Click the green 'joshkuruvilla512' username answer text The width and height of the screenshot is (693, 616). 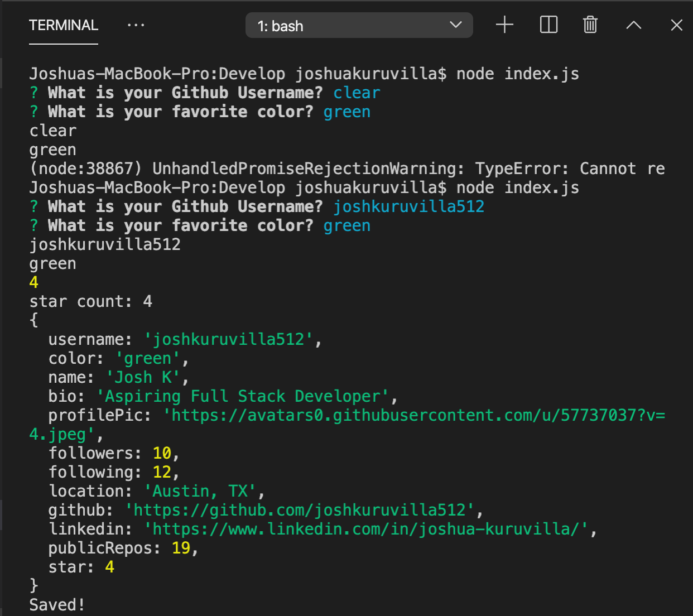pyautogui.click(x=409, y=206)
